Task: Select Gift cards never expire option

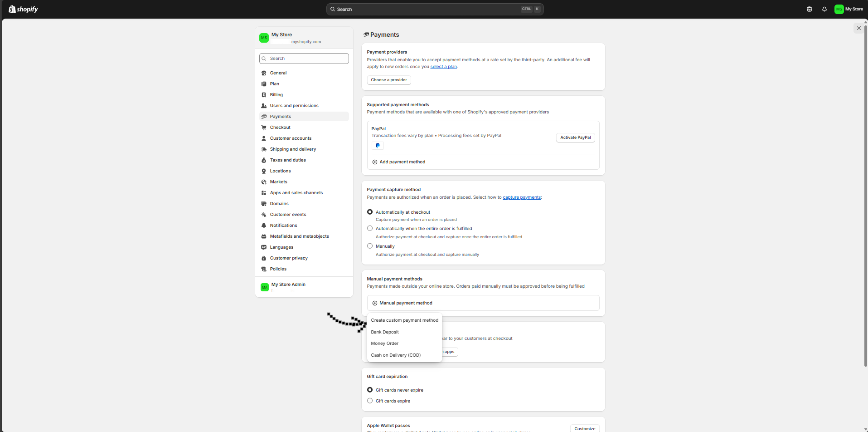Action: tap(370, 390)
